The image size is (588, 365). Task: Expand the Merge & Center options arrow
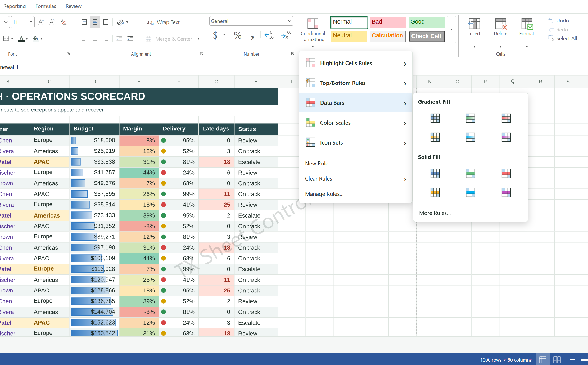198,39
